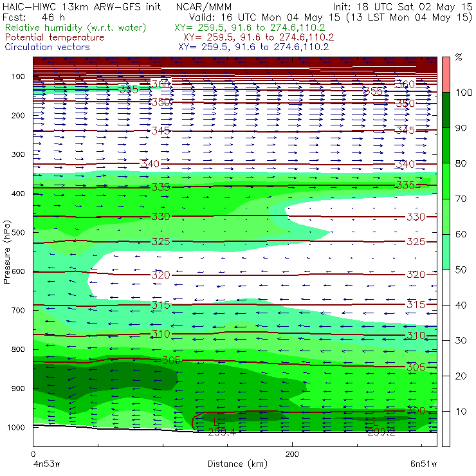Click the 'Fcst: 46 h' forecast label
This screenshot has height=476, width=476.
33,17
